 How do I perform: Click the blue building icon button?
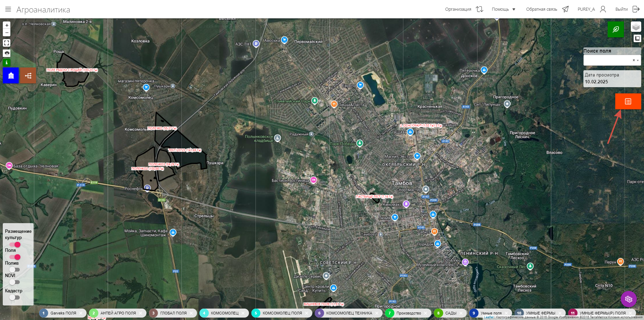coord(11,75)
